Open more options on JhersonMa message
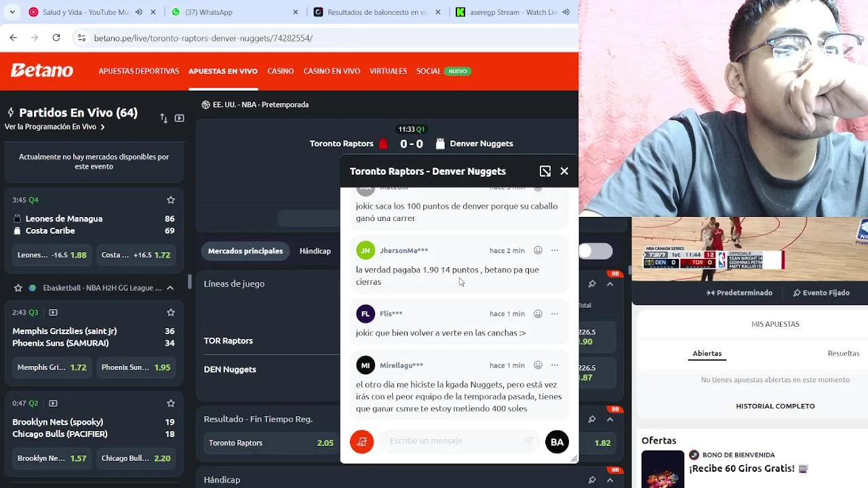The width and height of the screenshot is (868, 488). [x=555, y=250]
